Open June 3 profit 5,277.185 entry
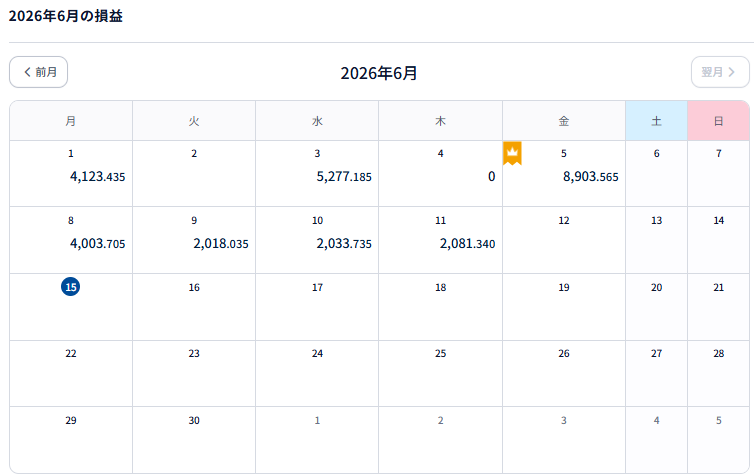This screenshot has width=754, height=475. tap(317, 174)
